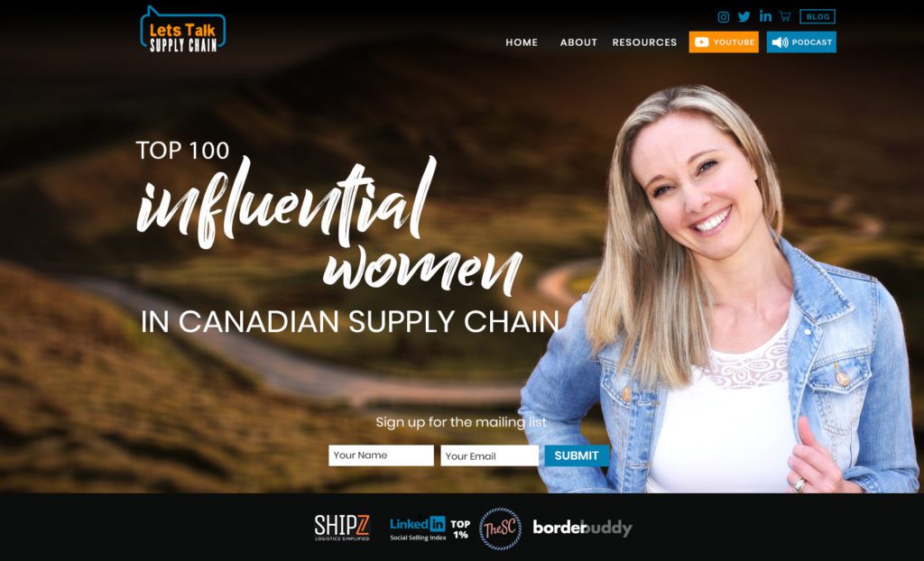This screenshot has height=561, width=924.
Task: Click the blue Podcast button label
Action: (812, 42)
